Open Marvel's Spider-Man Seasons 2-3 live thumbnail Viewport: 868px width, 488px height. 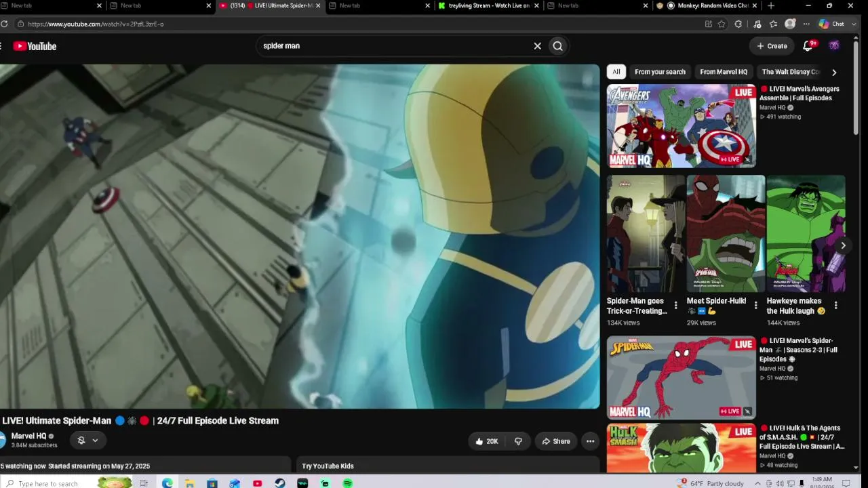pyautogui.click(x=681, y=378)
